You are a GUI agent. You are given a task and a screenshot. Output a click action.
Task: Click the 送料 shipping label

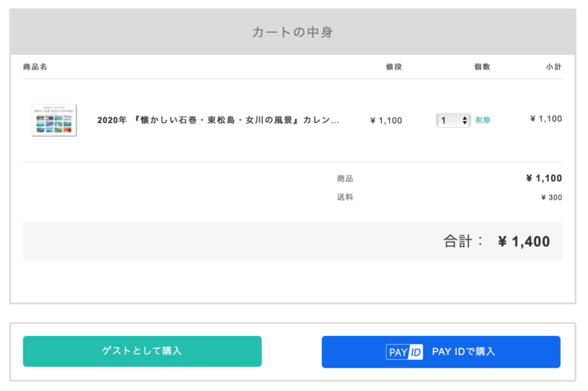click(x=345, y=197)
